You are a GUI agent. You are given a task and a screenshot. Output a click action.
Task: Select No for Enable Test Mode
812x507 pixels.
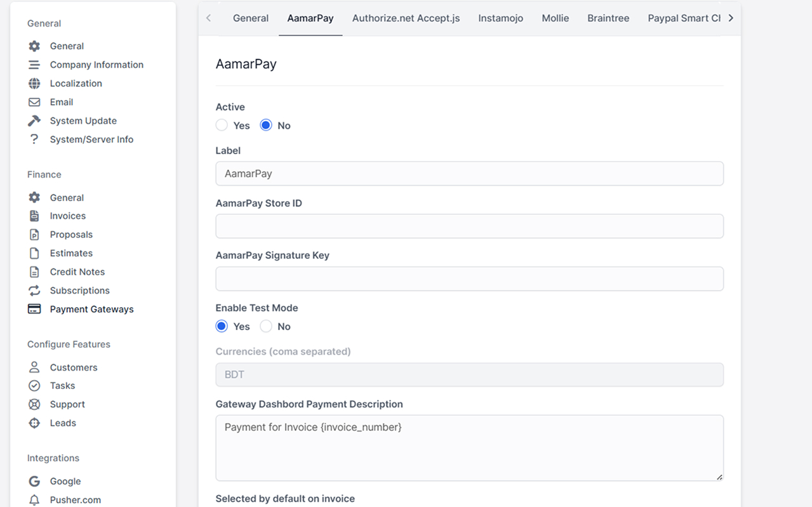point(266,326)
